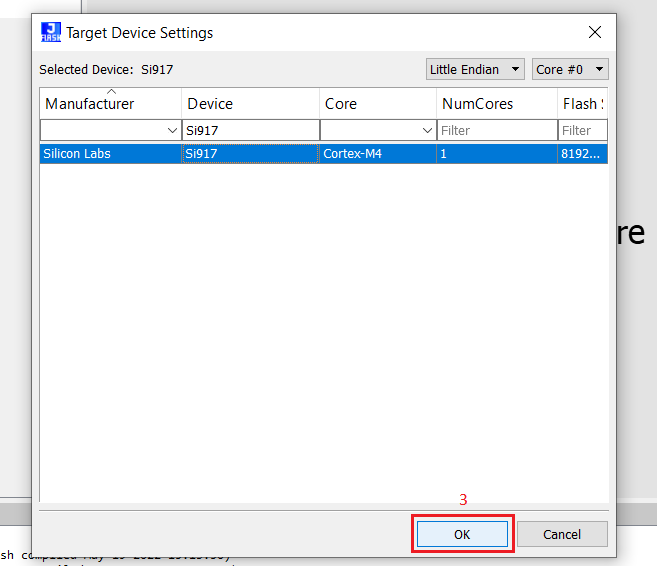This screenshot has height=566, width=657.
Task: Open the Core #0 dropdown
Action: (570, 69)
